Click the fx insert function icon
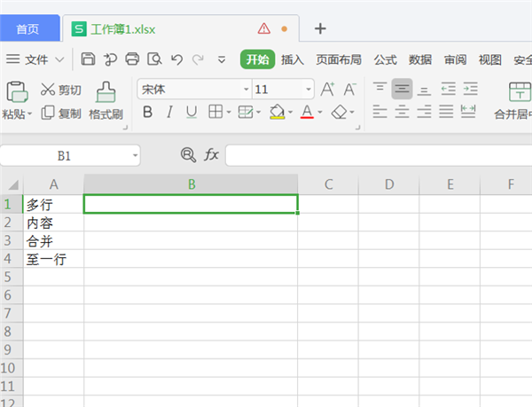 [211, 155]
